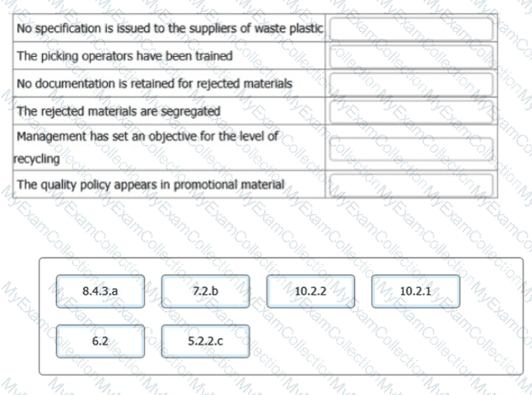Choose the 10.2.1 clause tile
Image resolution: width=532 pixels, height=395 pixels.
(x=415, y=291)
